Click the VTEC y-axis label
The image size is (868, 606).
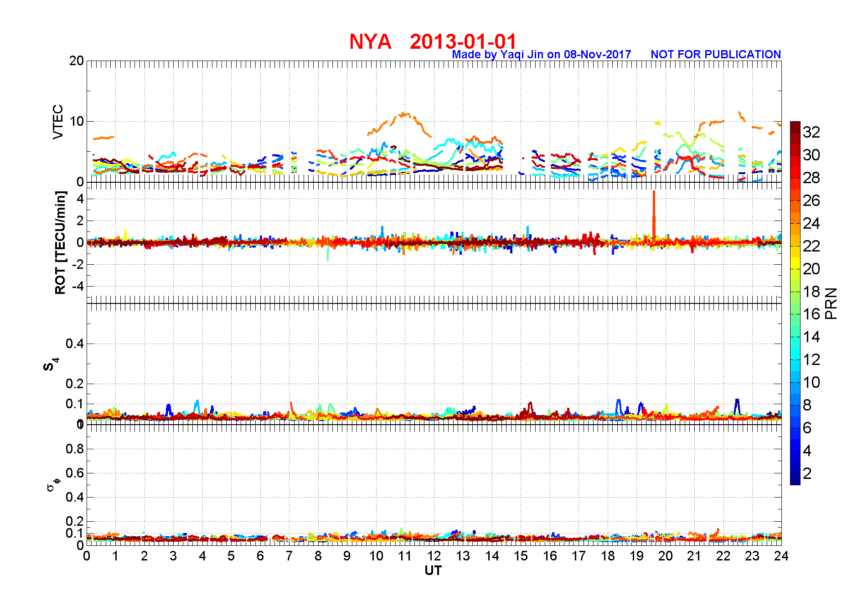point(58,122)
